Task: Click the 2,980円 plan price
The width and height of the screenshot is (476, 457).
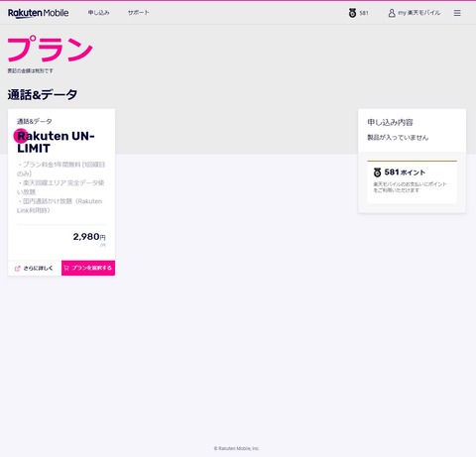Action: pos(89,237)
